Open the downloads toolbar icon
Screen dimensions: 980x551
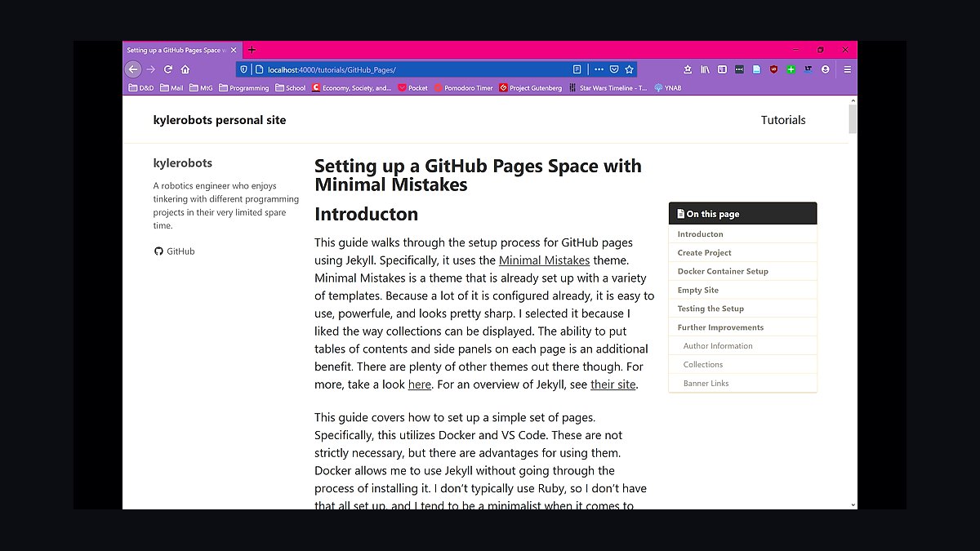(688, 69)
